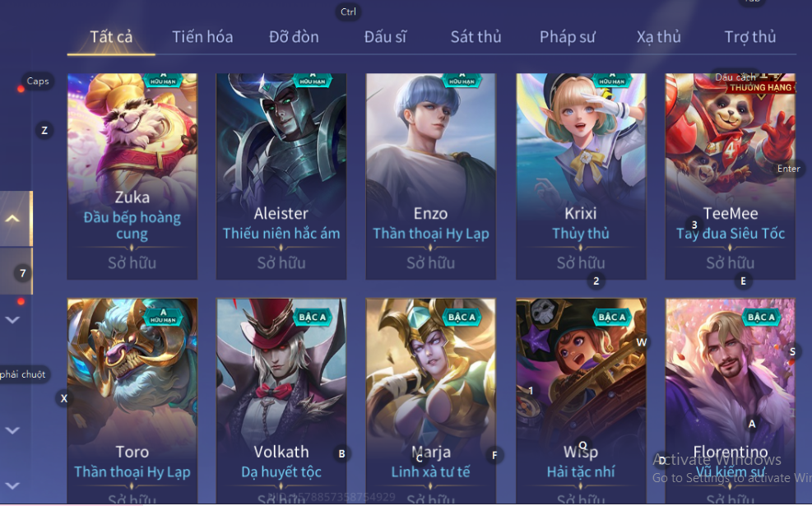Viewport: 812px width, 506px height.
Task: Select the Tất cả tab
Action: [x=111, y=37]
